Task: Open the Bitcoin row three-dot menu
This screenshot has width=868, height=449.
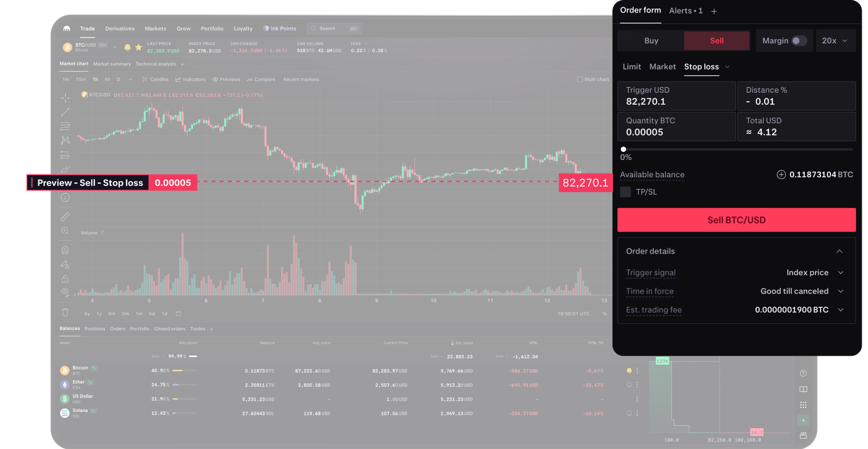Action: point(637,370)
